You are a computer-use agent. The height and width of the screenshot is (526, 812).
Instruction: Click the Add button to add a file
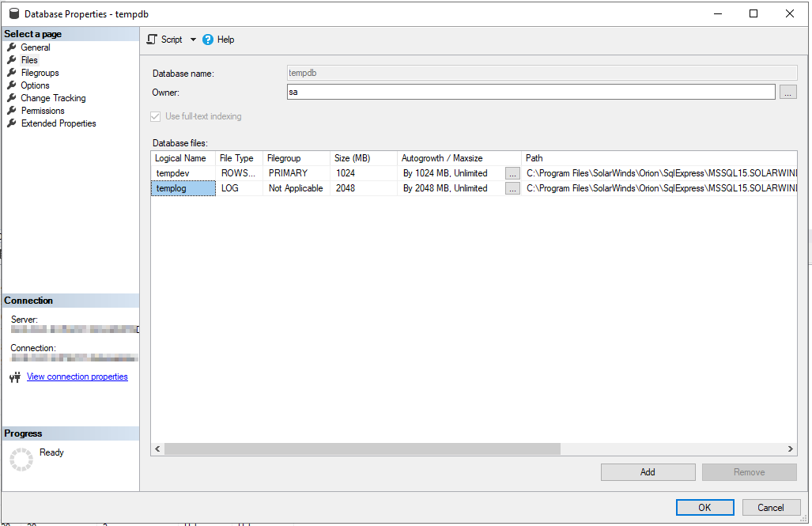(648, 471)
